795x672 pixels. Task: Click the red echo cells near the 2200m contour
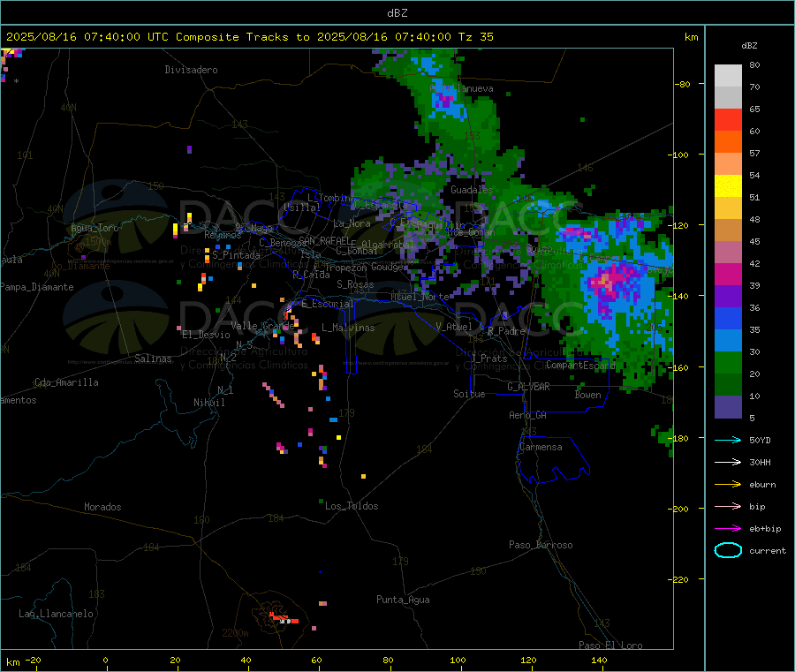coord(284,619)
